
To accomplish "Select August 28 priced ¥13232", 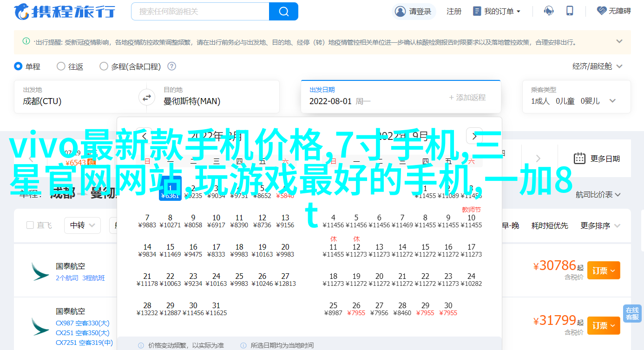I will (147, 309).
